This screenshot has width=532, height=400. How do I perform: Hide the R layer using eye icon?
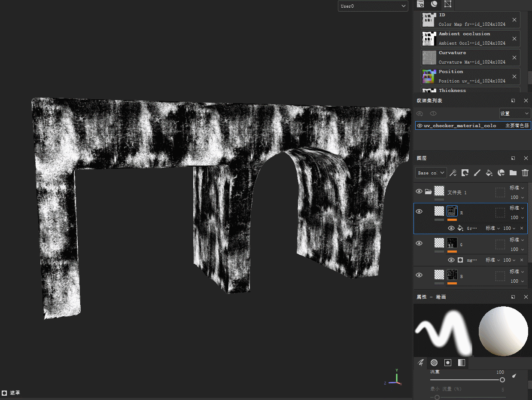tap(419, 211)
